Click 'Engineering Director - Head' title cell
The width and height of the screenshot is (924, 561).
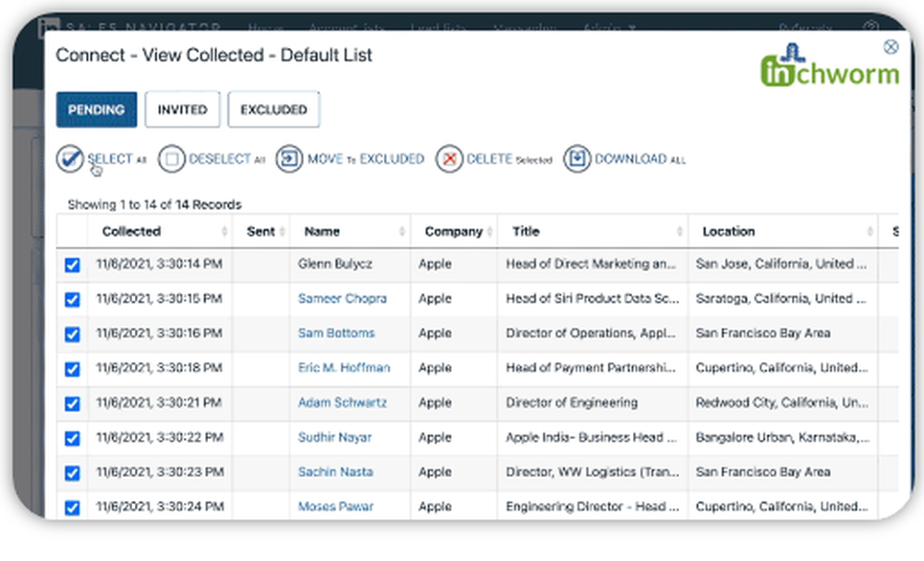pyautogui.click(x=592, y=506)
